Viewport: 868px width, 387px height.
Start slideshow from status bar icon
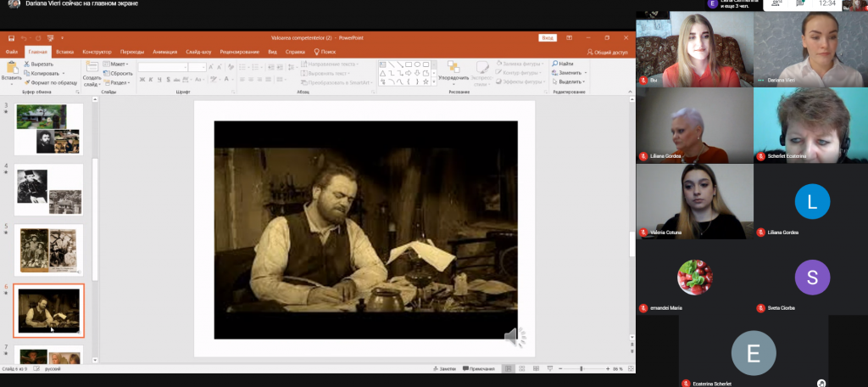click(x=549, y=368)
